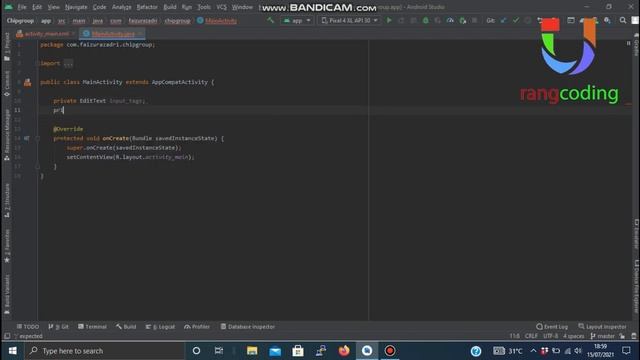Open the 4 spaces indent selector
Screen dimensions: 640x360
pyautogui.click(x=573, y=336)
